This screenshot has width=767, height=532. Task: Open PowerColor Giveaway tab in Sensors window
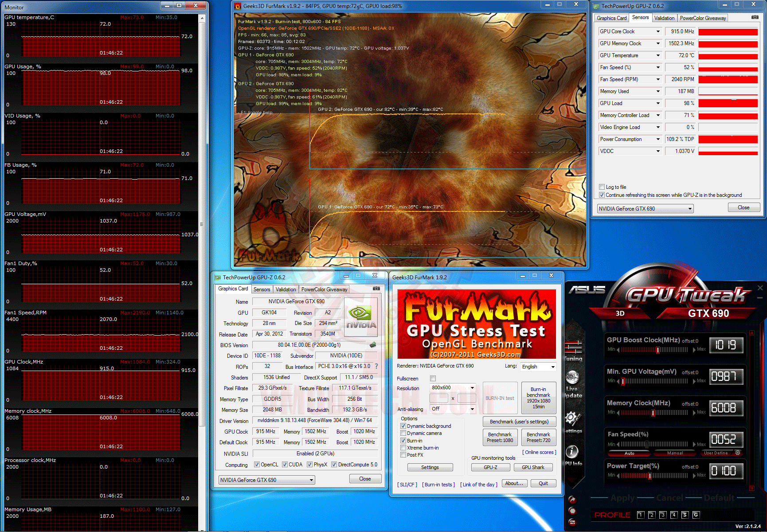click(703, 18)
